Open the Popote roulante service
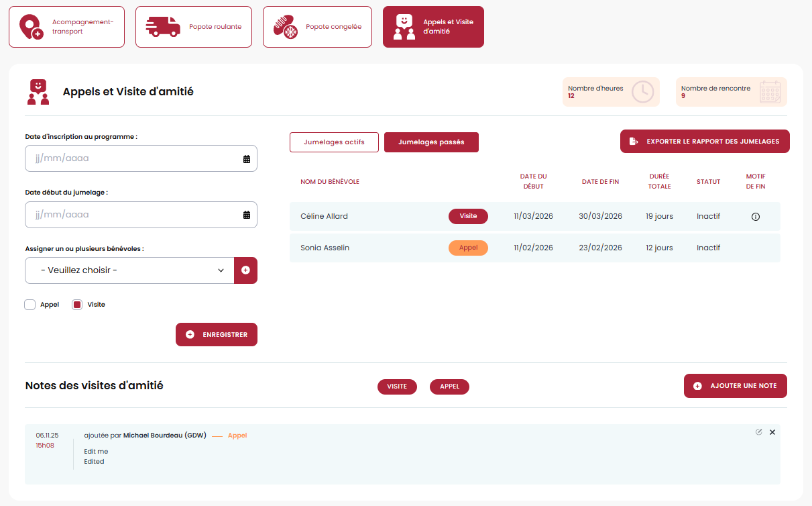The height and width of the screenshot is (506, 812). (x=194, y=27)
